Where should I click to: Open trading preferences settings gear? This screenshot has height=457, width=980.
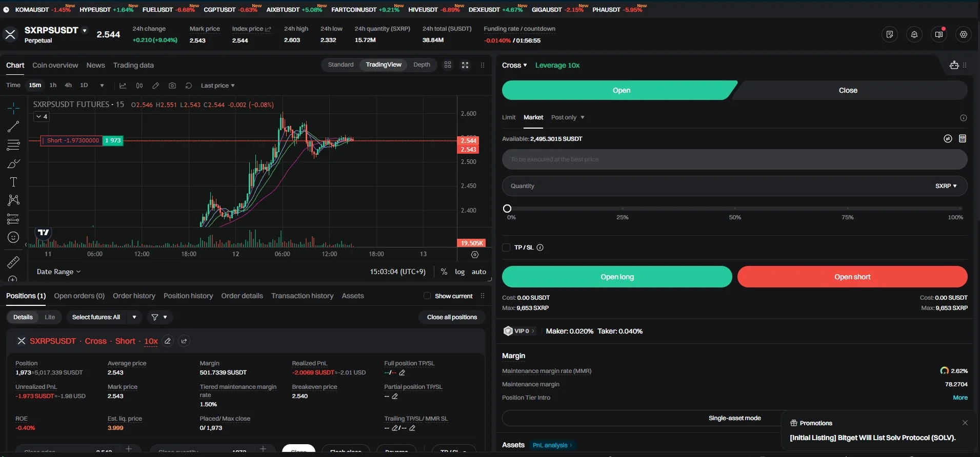pos(964,34)
